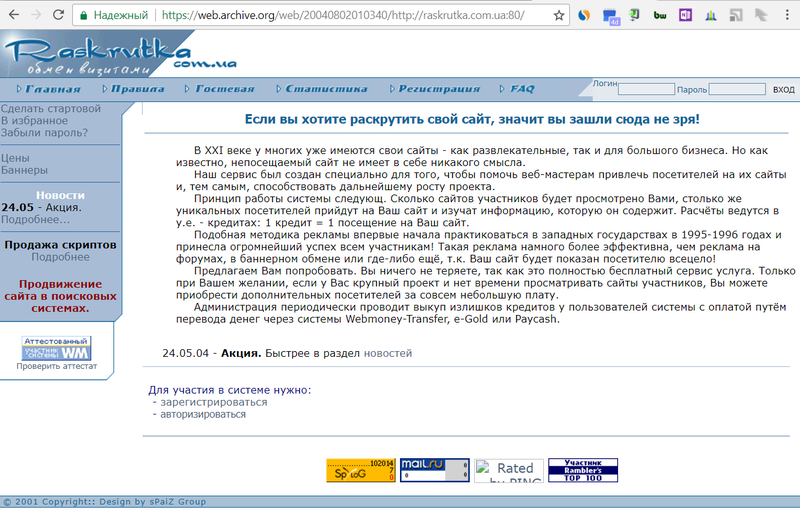Screen dimensions: 800x514
Task: Open the Цены sidebar link
Action: pyautogui.click(x=15, y=158)
